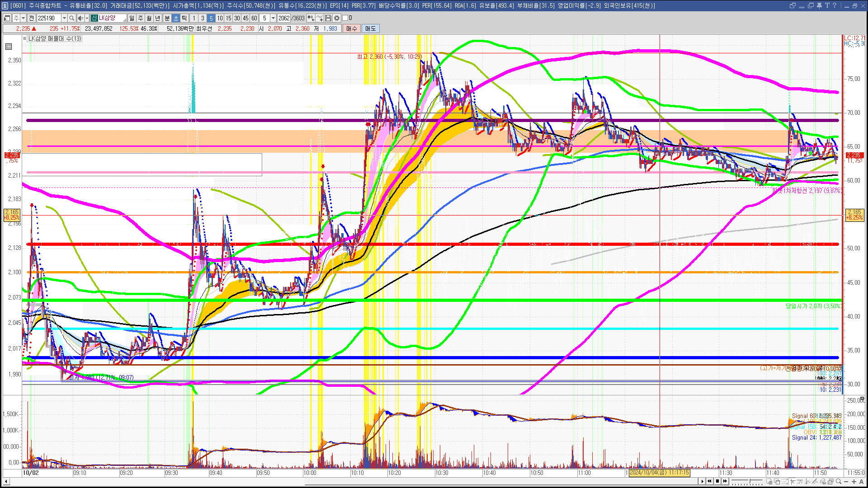Click the stop button in replay controls
The image size is (868, 488).
717,481
